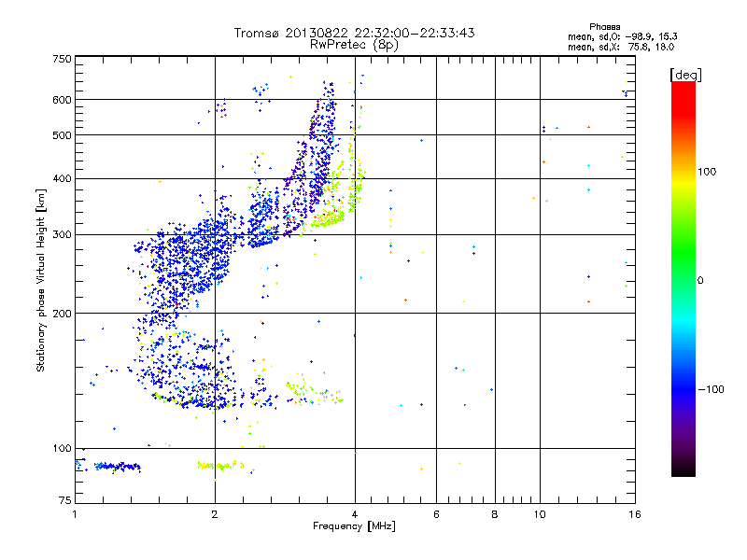This screenshot has width=747, height=560.
Task: Click the x-axis label '2'
Action: click(x=215, y=514)
